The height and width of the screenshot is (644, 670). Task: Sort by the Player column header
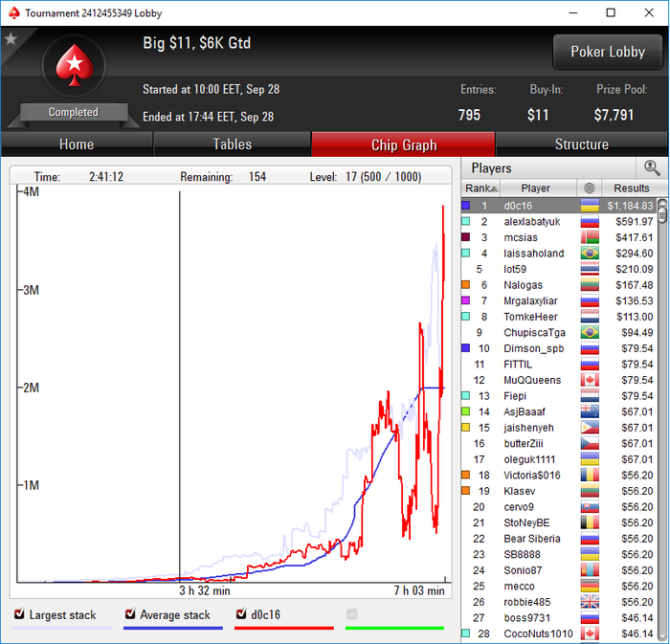coord(538,188)
